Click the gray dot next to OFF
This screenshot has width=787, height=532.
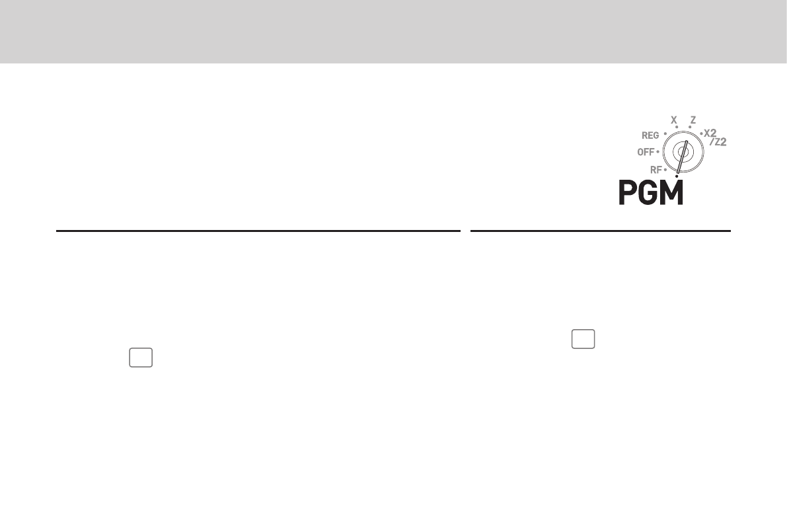click(x=657, y=151)
